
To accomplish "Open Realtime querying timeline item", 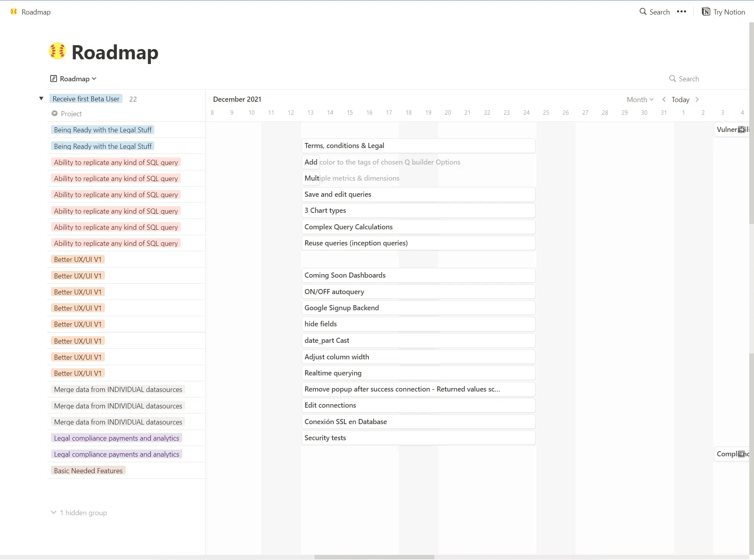I will 418,373.
